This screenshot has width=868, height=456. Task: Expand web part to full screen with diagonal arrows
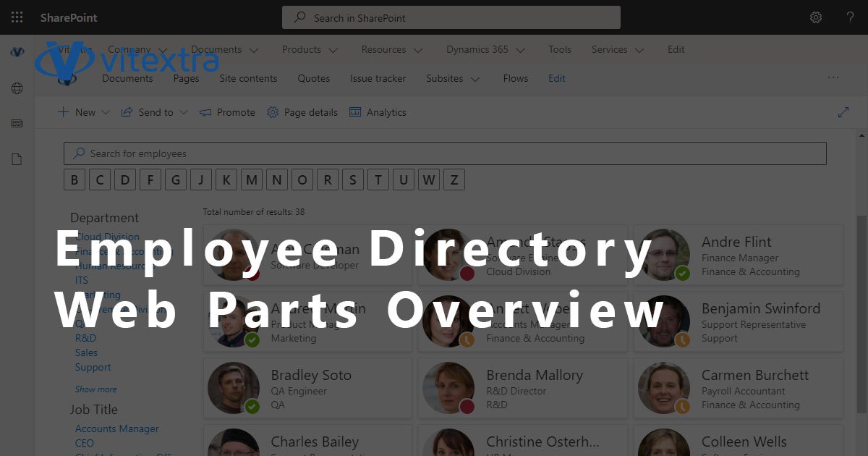tap(843, 112)
